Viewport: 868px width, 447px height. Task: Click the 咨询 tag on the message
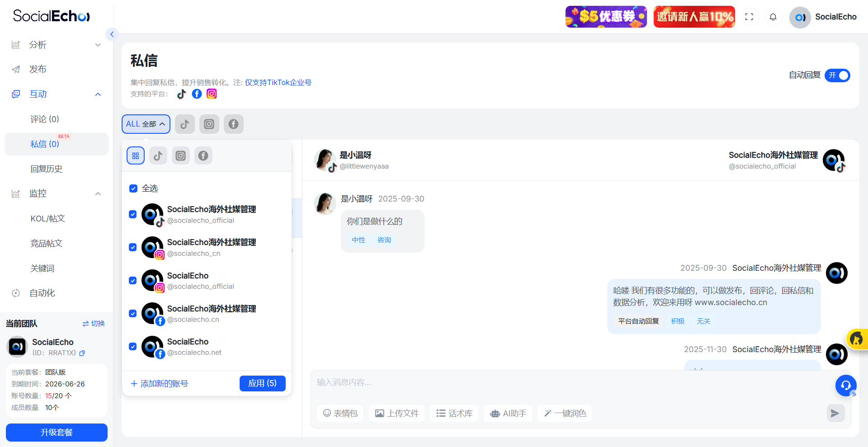pyautogui.click(x=384, y=240)
